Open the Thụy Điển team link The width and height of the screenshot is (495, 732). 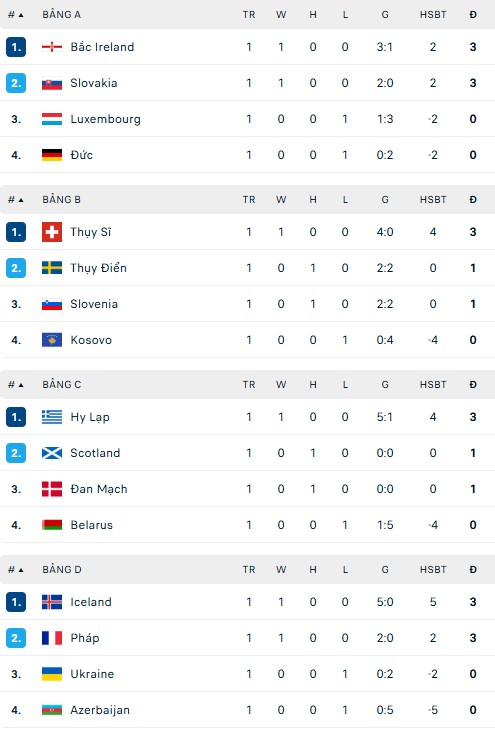pyautogui.click(x=99, y=268)
